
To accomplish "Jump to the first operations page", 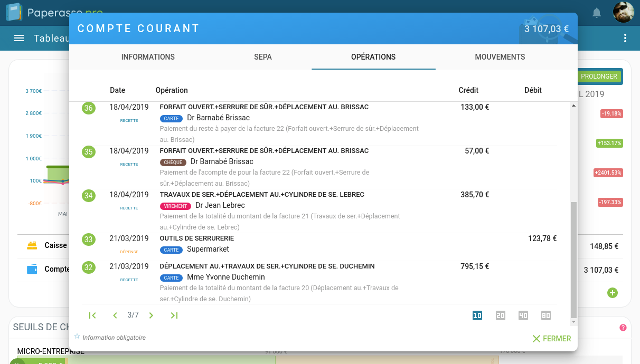I will 92,315.
